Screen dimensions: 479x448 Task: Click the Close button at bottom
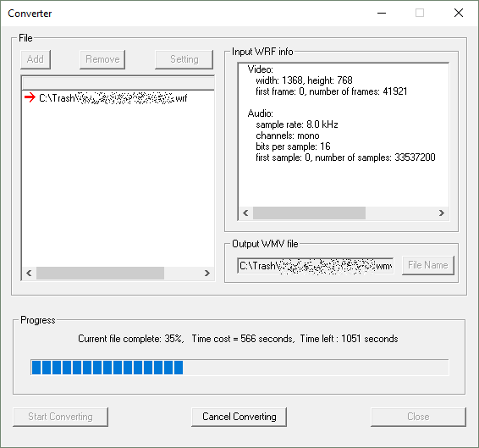[418, 417]
